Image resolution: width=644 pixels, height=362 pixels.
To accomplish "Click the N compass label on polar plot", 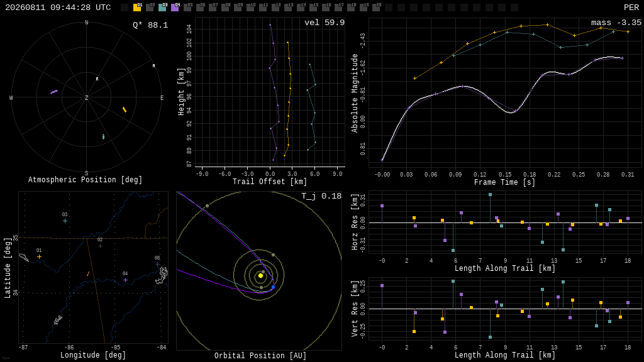I will [x=87, y=23].
